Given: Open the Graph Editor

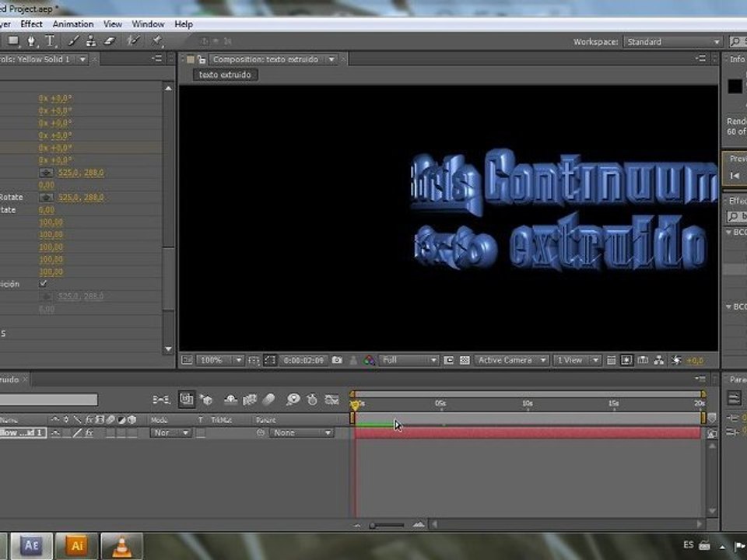Looking at the screenshot, I should tap(331, 400).
